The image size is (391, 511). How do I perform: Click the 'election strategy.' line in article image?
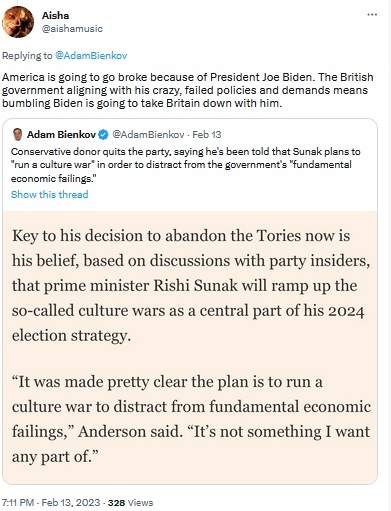click(71, 335)
